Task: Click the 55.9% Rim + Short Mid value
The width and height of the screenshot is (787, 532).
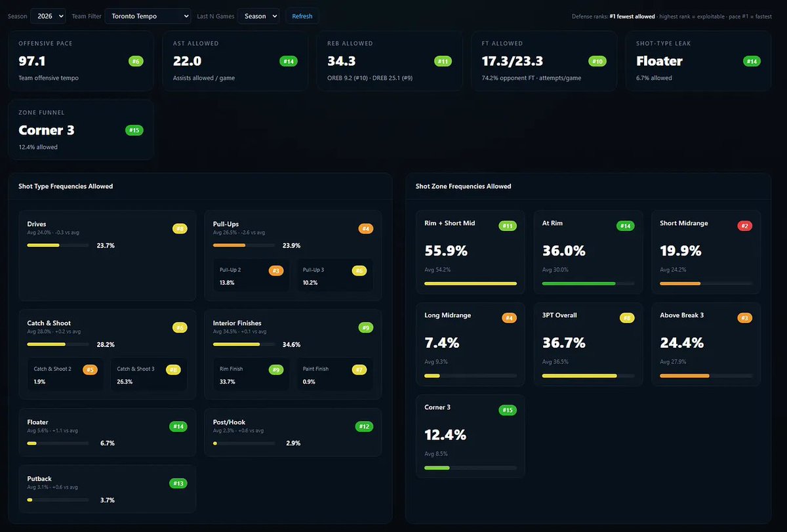Action: click(446, 251)
